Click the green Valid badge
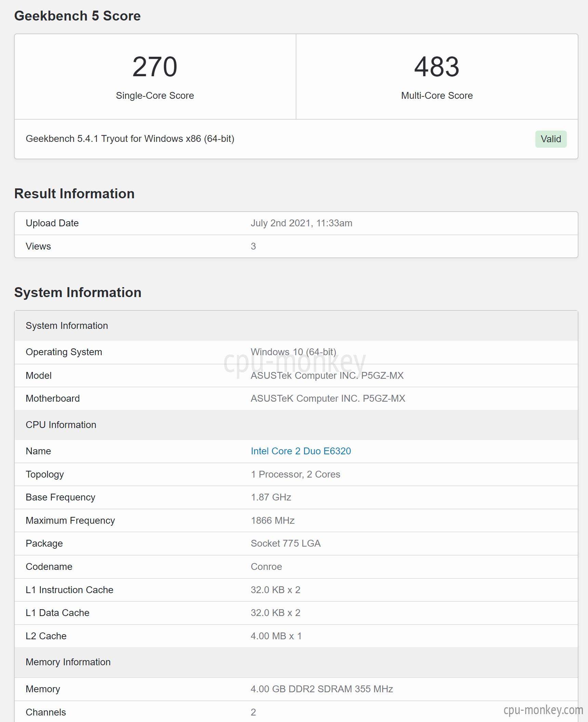The image size is (588, 722). pyautogui.click(x=551, y=139)
